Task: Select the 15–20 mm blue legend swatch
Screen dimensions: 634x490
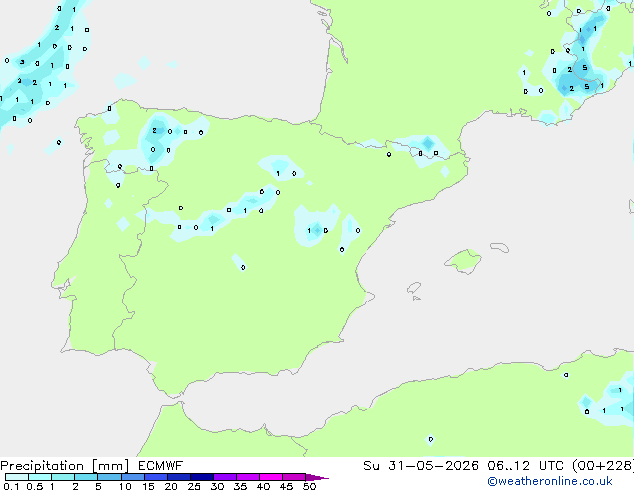Action: pyautogui.click(x=155, y=477)
